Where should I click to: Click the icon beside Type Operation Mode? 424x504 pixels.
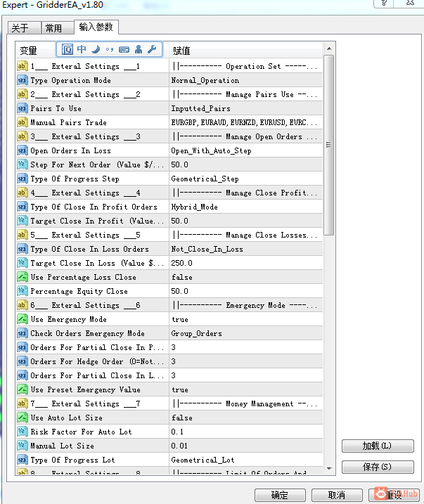[x=23, y=80]
